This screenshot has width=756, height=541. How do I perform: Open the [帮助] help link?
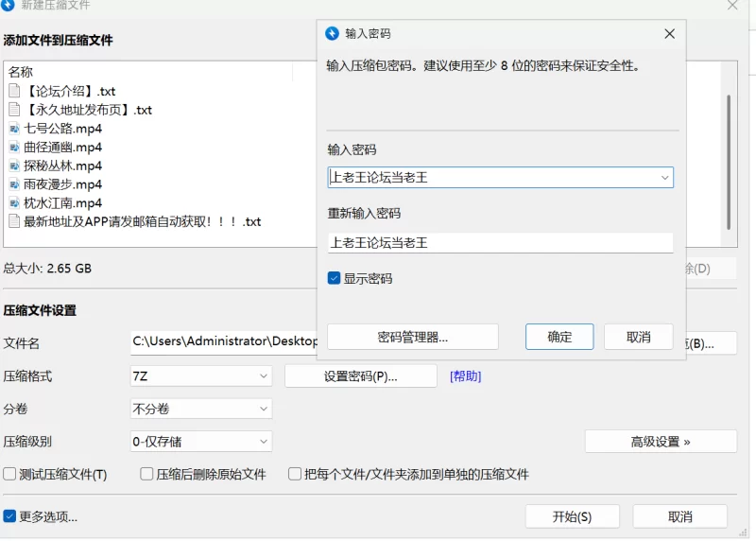pyautogui.click(x=465, y=376)
